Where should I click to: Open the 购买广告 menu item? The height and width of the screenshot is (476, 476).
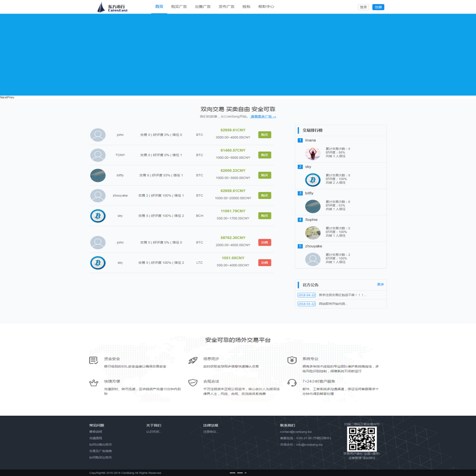pyautogui.click(x=179, y=7)
